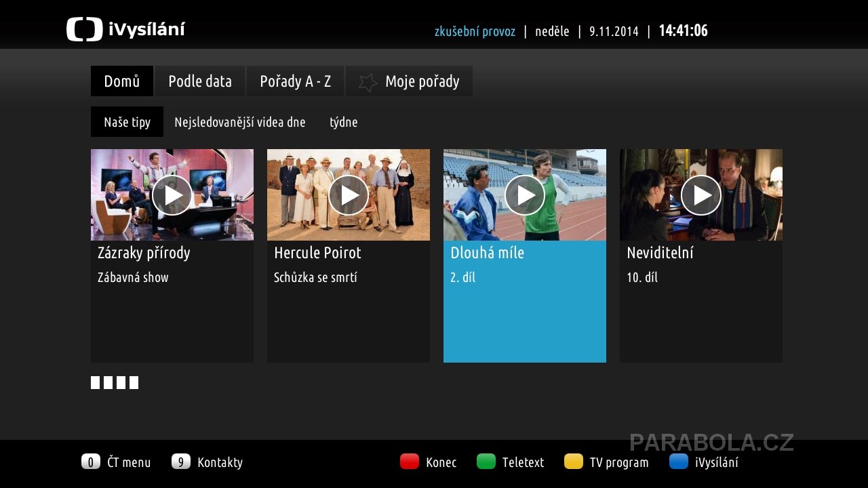
Task: Click the clock showing 14:41:06
Action: (683, 30)
